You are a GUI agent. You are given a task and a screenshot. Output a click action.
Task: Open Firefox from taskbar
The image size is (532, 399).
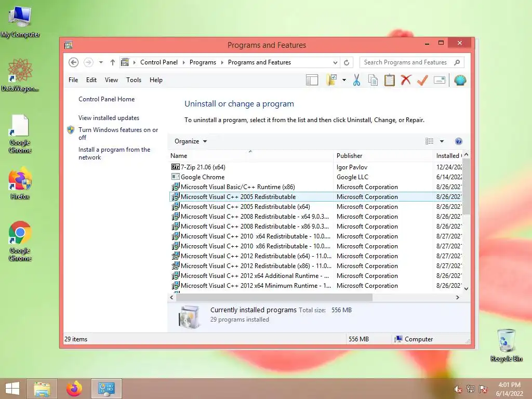click(x=74, y=389)
